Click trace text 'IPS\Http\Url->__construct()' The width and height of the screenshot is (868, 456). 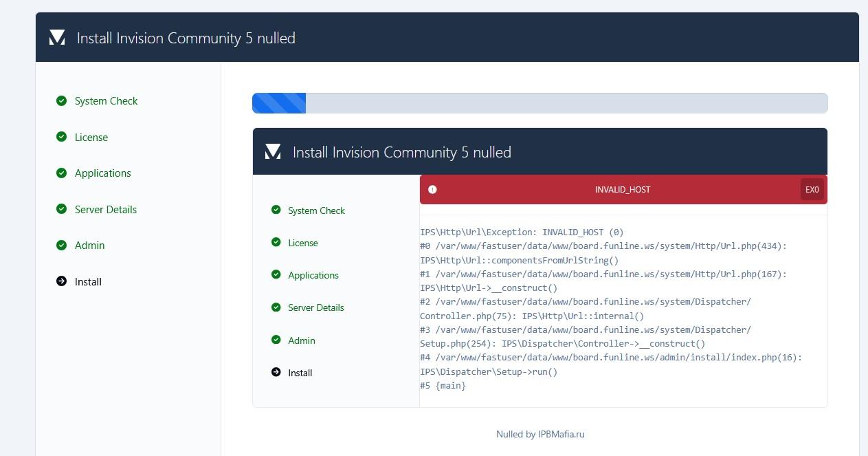click(489, 288)
